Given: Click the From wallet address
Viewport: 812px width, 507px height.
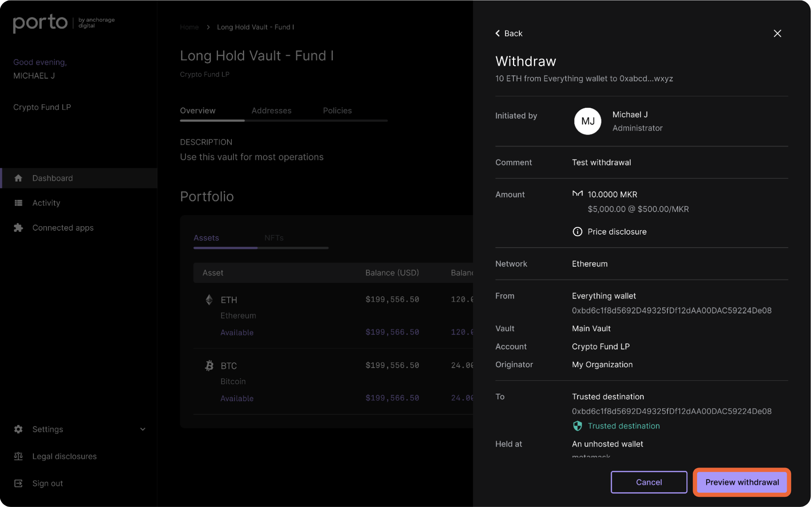Looking at the screenshot, I should pyautogui.click(x=671, y=310).
